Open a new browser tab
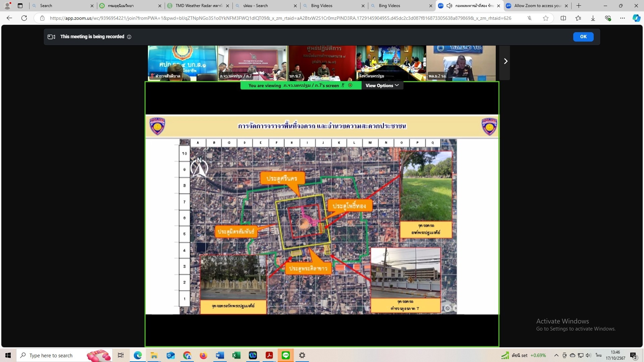The image size is (644, 362). pyautogui.click(x=579, y=6)
